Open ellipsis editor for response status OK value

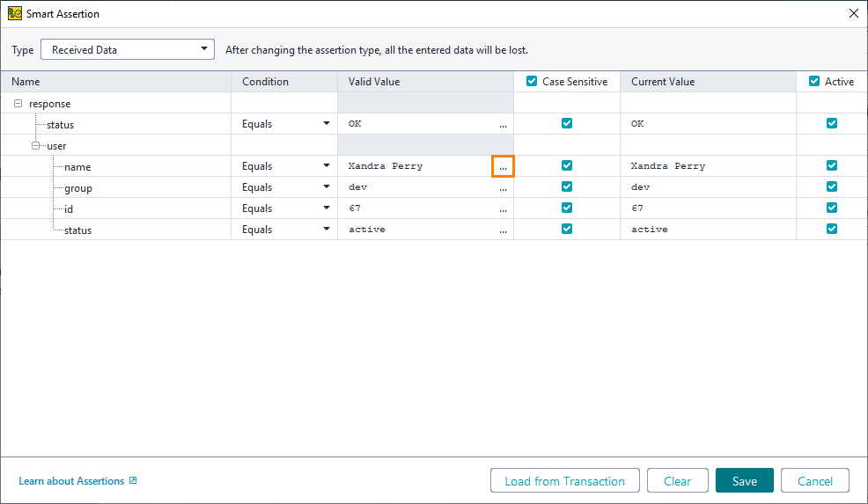point(503,124)
